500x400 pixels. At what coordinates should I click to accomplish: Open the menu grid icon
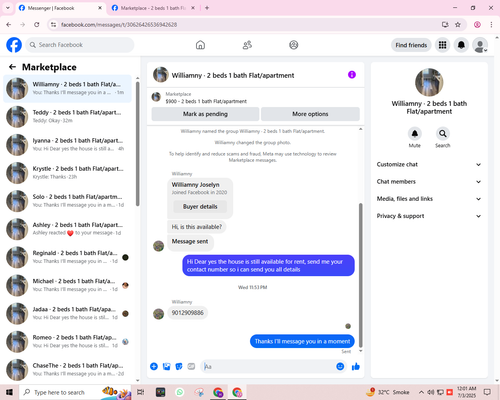click(442, 45)
